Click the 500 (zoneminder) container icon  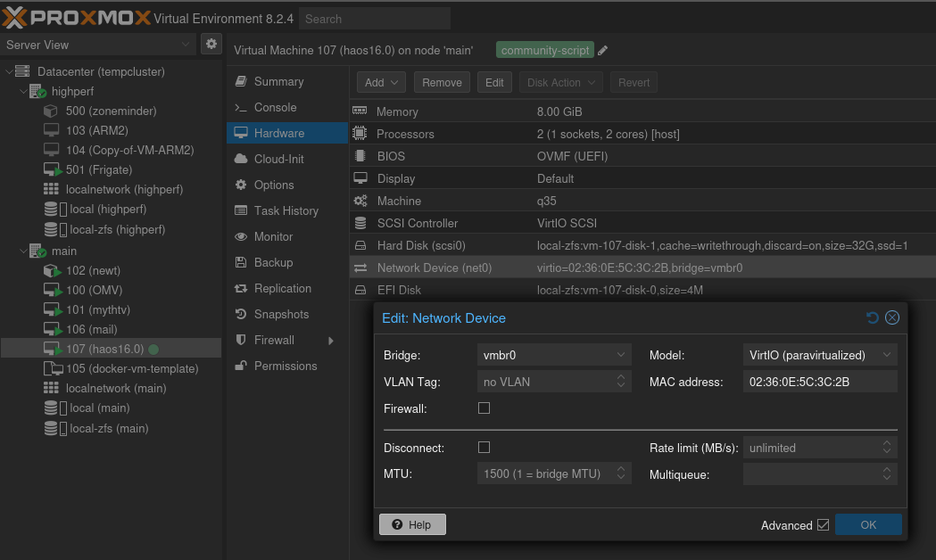pos(51,111)
